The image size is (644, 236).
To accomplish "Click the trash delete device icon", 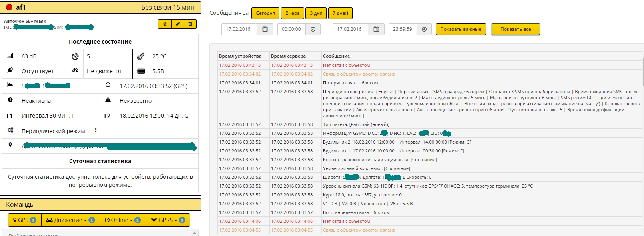I will (x=190, y=24).
